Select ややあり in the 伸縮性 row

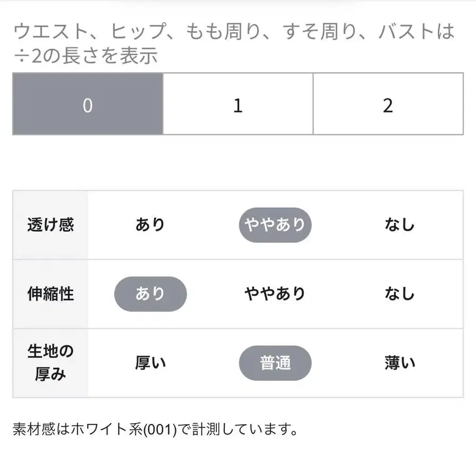(x=275, y=293)
